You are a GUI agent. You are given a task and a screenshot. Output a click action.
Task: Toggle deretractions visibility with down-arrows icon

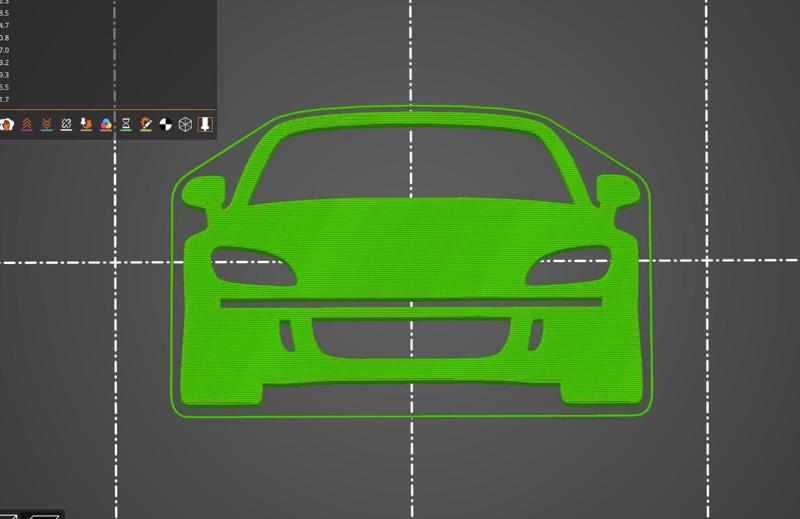[46, 124]
